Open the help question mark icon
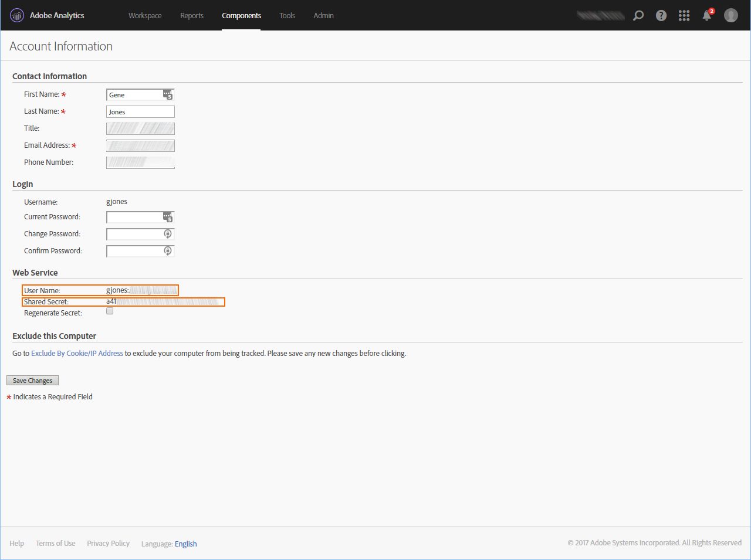This screenshot has width=751, height=560. [661, 16]
